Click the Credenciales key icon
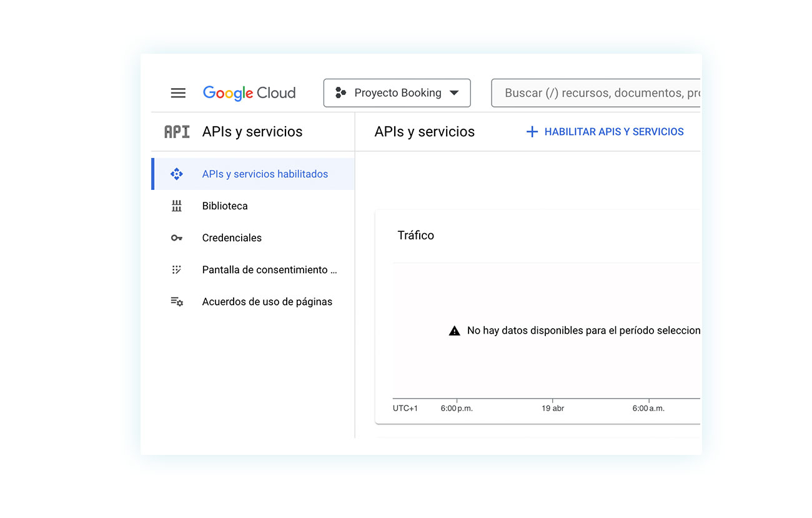 coord(177,238)
